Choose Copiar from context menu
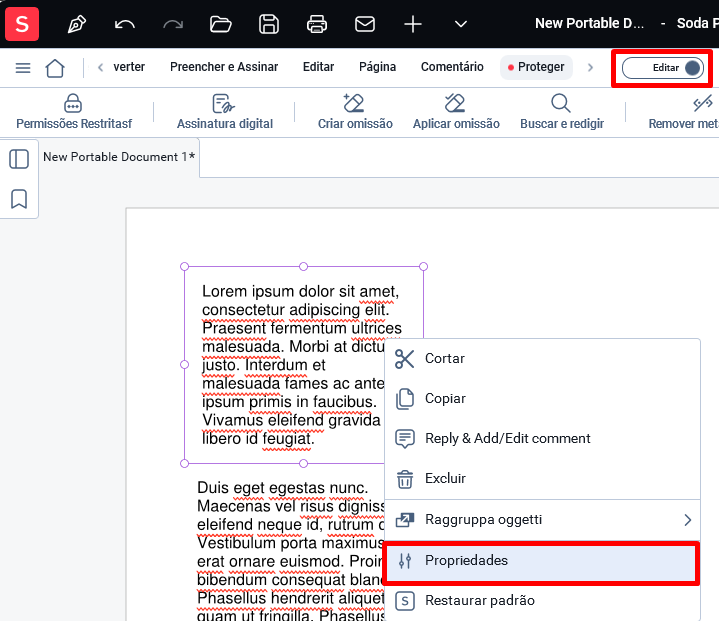Screen dimensions: 719x621 (x=542, y=399)
